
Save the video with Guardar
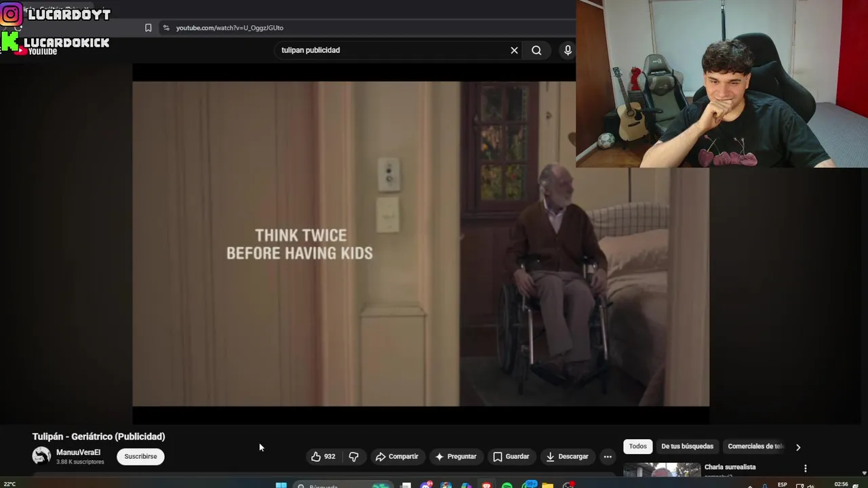click(511, 457)
